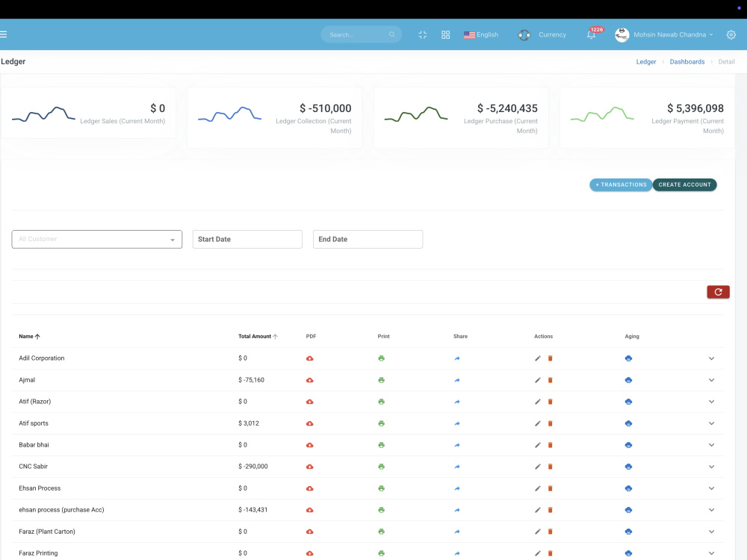
Task: Share CNC Sabir ledger
Action: (457, 467)
